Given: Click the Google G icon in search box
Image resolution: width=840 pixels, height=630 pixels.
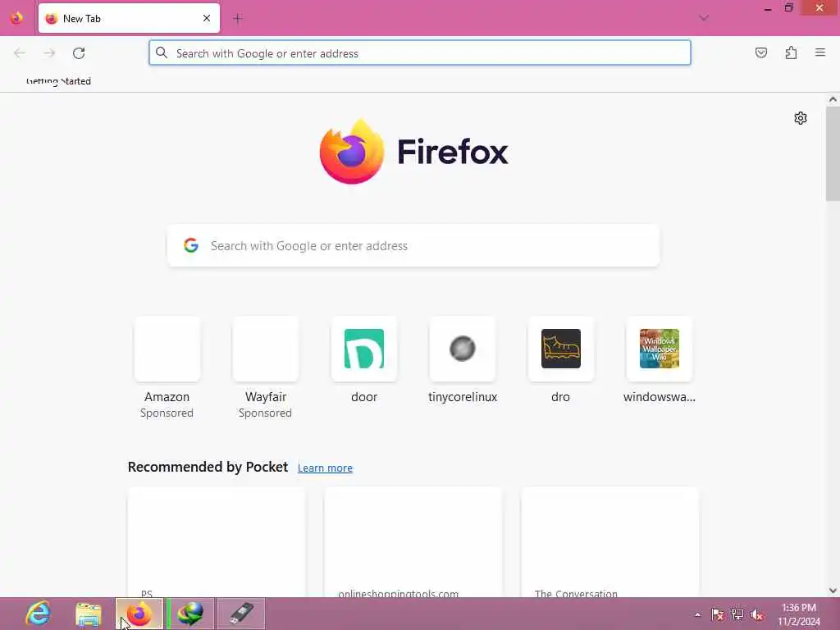Looking at the screenshot, I should pyautogui.click(x=190, y=245).
